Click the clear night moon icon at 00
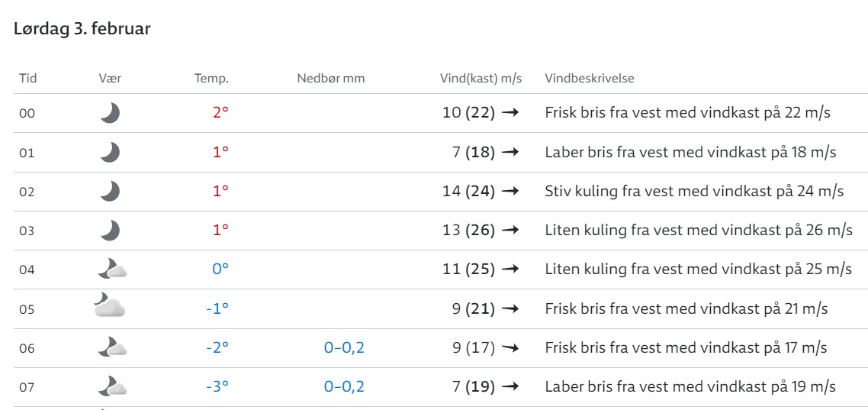The height and width of the screenshot is (410, 868). 110,113
